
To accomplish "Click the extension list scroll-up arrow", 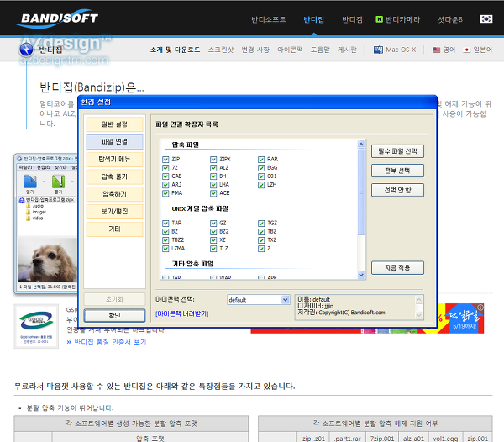I will click(x=361, y=144).
